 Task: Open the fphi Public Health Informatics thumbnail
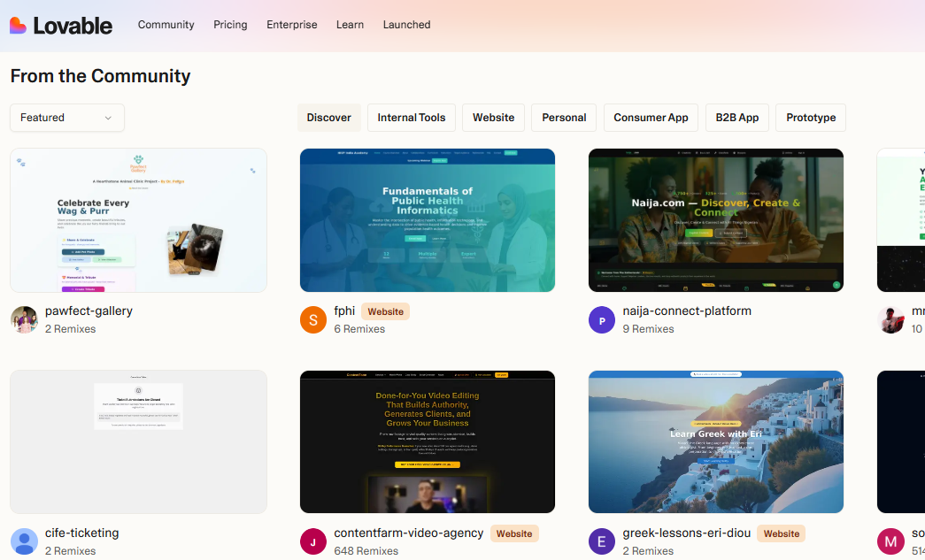click(x=428, y=220)
